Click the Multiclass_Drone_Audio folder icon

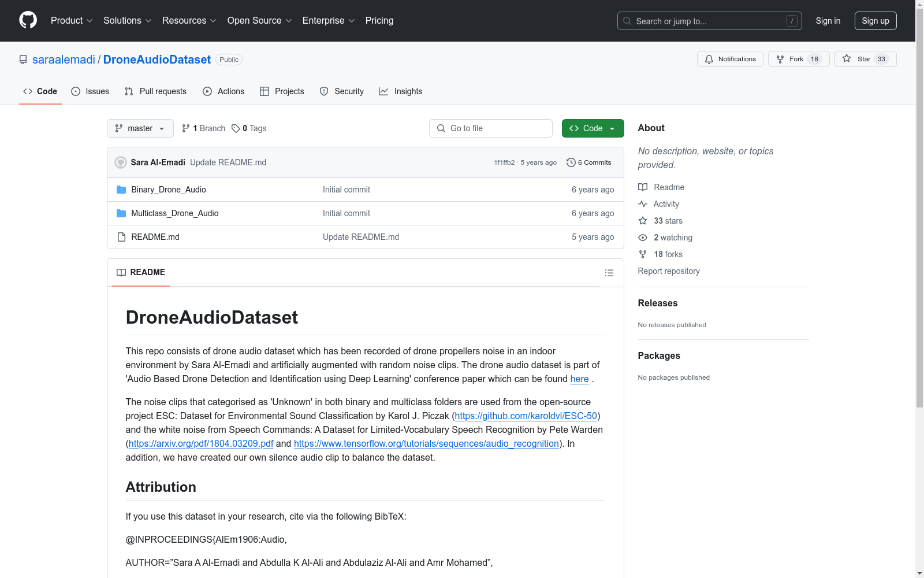[x=121, y=213]
